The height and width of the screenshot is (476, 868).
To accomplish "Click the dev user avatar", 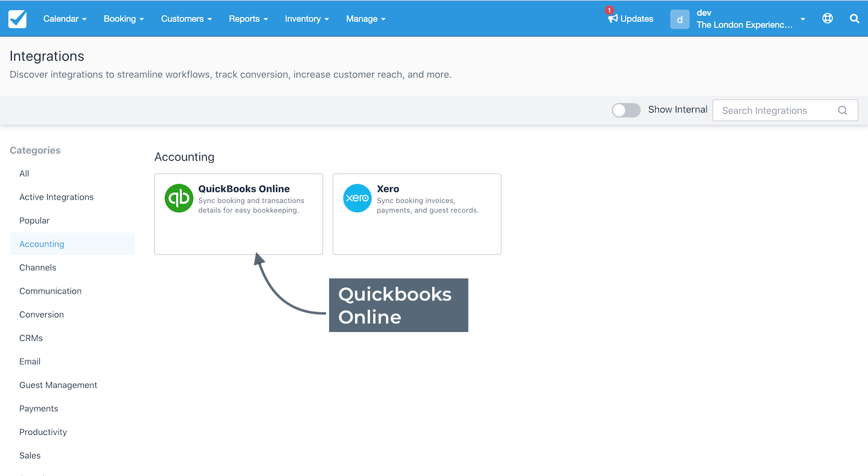I will pos(679,19).
